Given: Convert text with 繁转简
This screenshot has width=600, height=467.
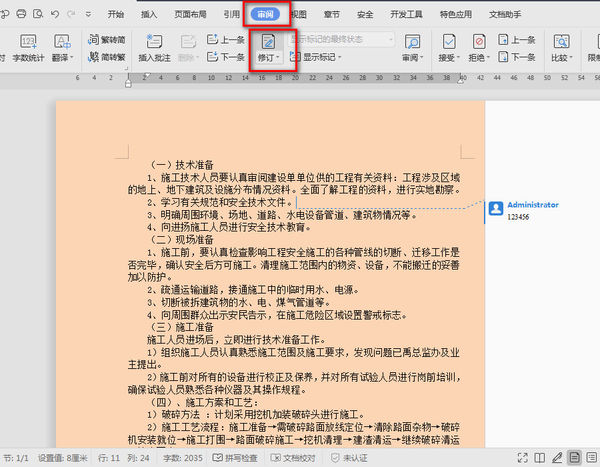Looking at the screenshot, I should (107, 40).
